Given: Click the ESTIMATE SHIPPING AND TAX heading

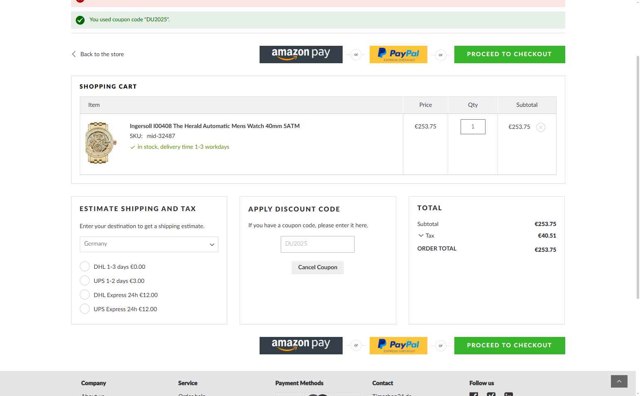Looking at the screenshot, I should [x=138, y=209].
